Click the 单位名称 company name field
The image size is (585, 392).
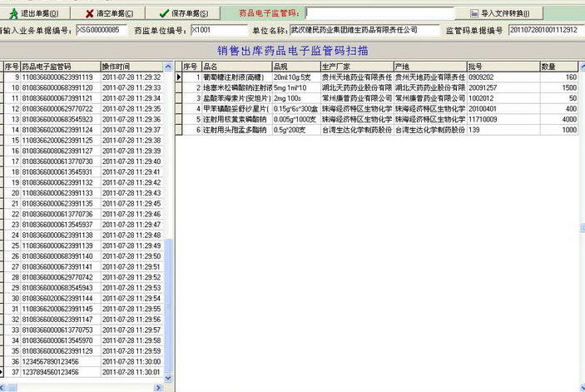(x=364, y=30)
